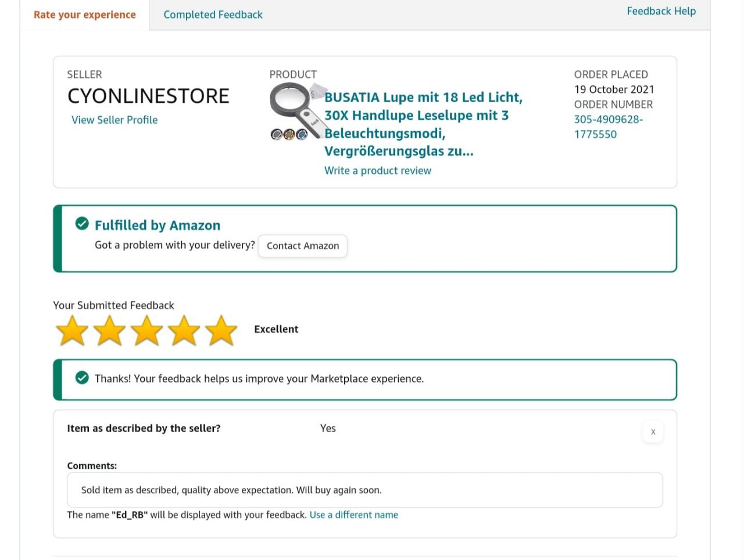This screenshot has width=744, height=560.
Task: Click the Excellent rating label
Action: (x=276, y=329)
